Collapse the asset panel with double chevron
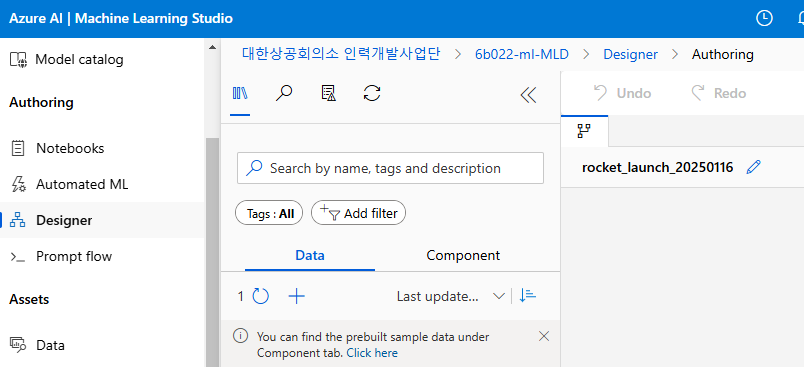The image size is (804, 367). (x=528, y=95)
